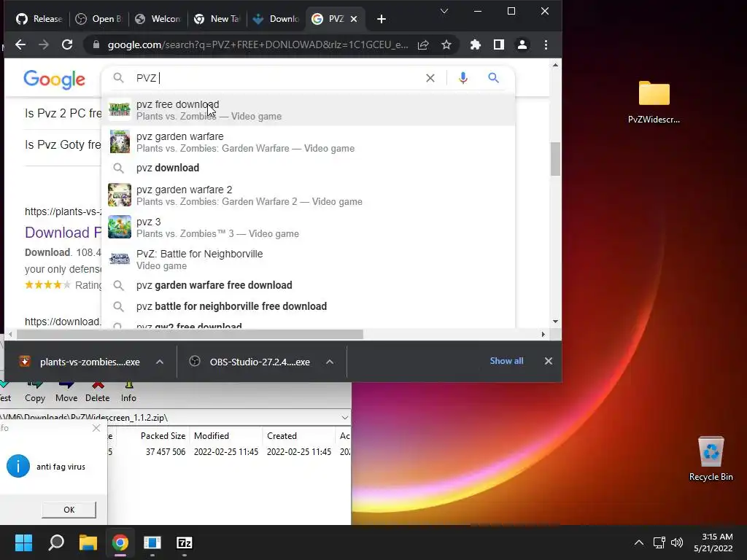Open File Explorer from the taskbar
Image resolution: width=747 pixels, height=560 pixels.
click(88, 542)
